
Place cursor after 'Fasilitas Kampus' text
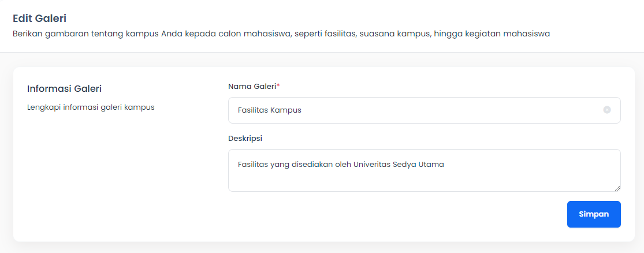tap(302, 110)
